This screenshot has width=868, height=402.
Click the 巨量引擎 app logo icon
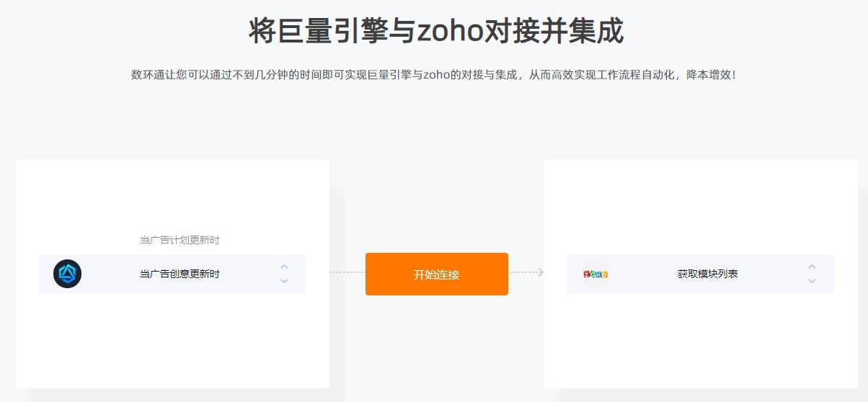tap(67, 274)
